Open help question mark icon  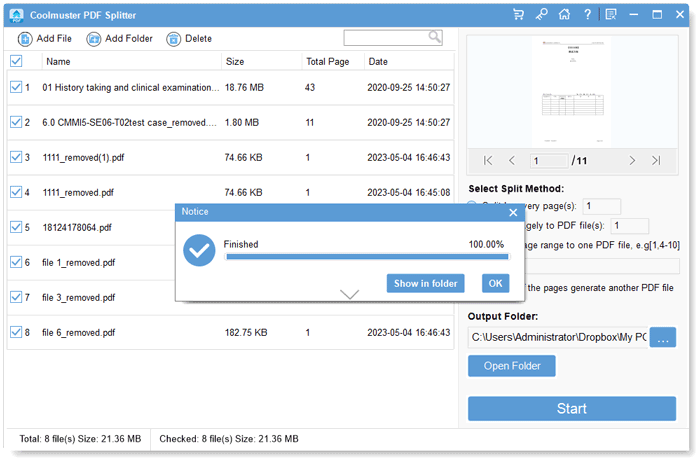click(x=588, y=15)
